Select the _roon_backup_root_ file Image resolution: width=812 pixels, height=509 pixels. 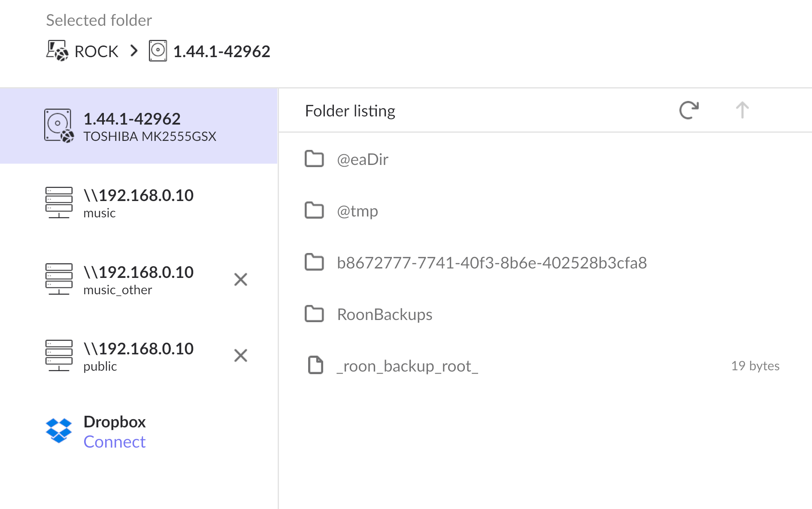(x=407, y=366)
